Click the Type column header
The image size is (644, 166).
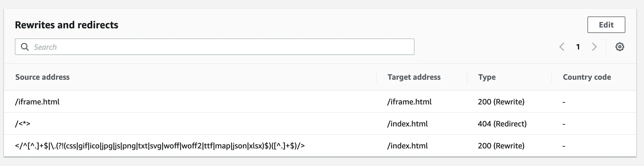[487, 77]
